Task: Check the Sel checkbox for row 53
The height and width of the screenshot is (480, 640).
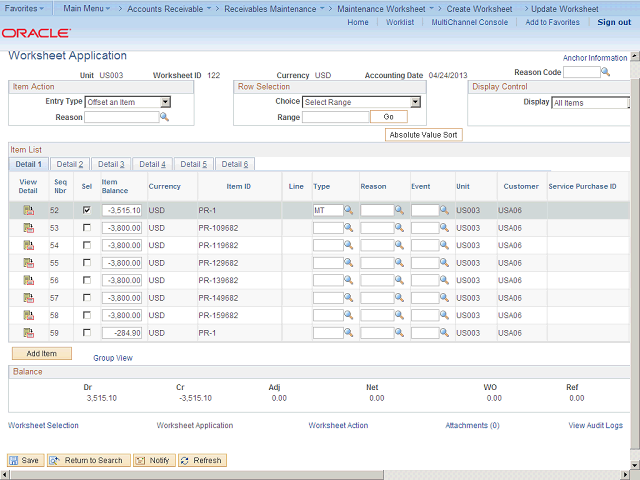Action: tap(87, 228)
